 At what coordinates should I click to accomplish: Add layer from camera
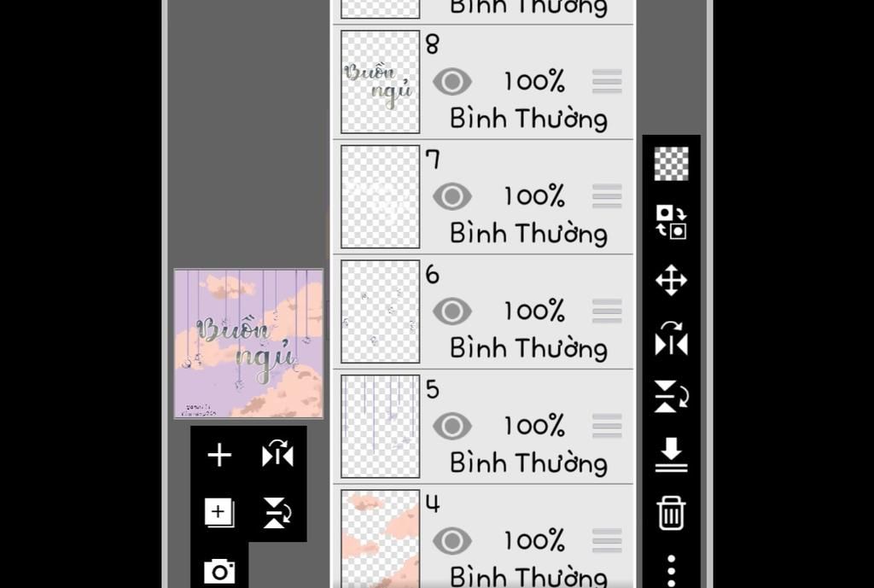point(219,570)
